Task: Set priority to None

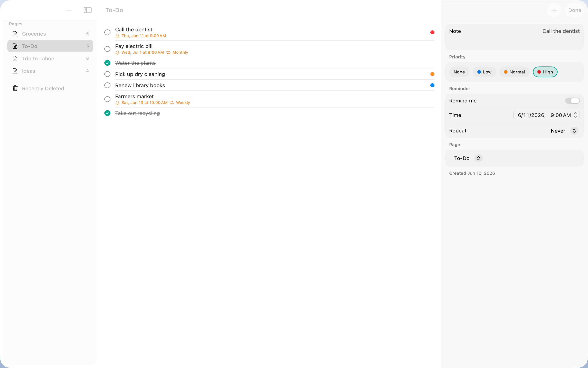Action: [459, 72]
